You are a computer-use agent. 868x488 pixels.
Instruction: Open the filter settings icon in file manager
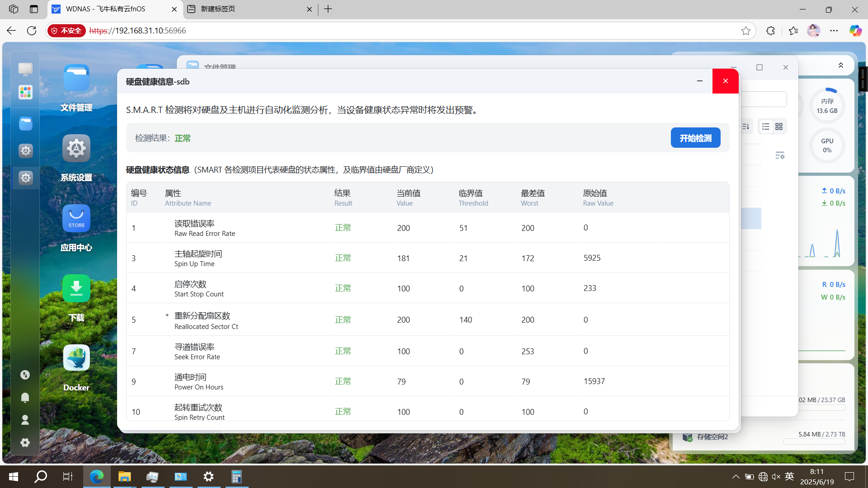click(780, 155)
